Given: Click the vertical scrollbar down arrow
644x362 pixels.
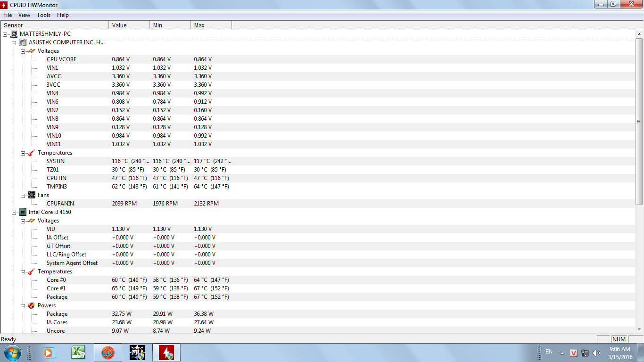Looking at the screenshot, I should (639, 330).
